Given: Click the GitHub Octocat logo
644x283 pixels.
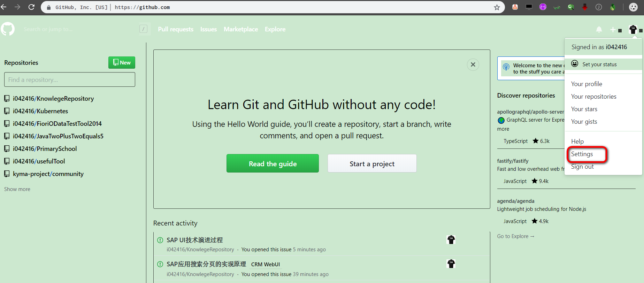Looking at the screenshot, I should click(x=8, y=29).
